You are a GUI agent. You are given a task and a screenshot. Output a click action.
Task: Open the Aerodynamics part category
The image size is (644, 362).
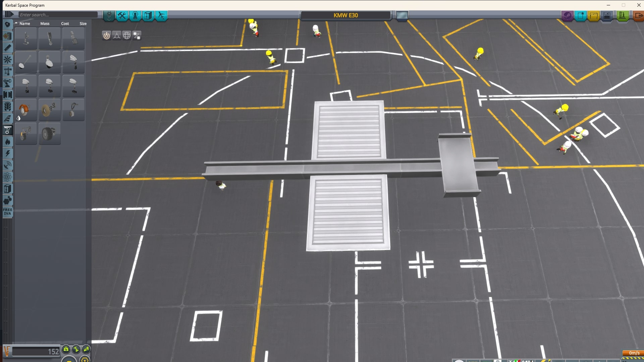[7, 118]
